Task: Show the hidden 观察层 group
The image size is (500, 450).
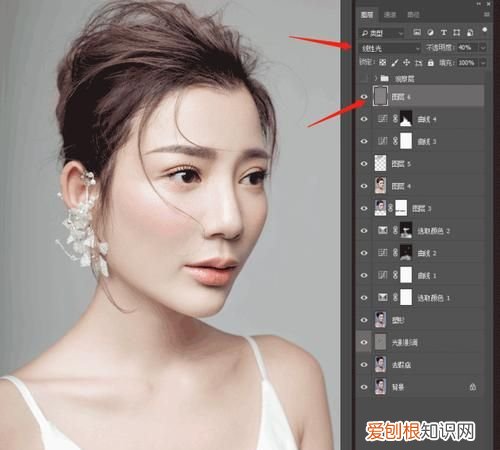Action: tap(364, 78)
